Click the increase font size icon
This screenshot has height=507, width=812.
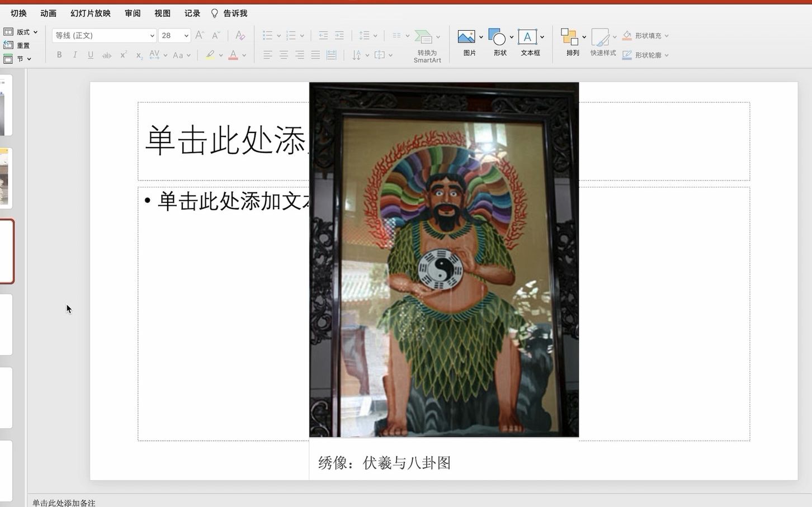pos(200,35)
